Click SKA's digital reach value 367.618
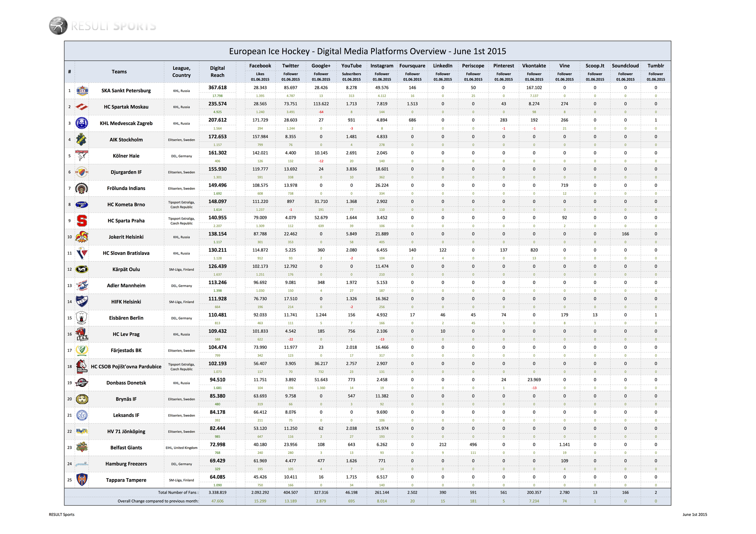The image size is (756, 534). (217, 87)
